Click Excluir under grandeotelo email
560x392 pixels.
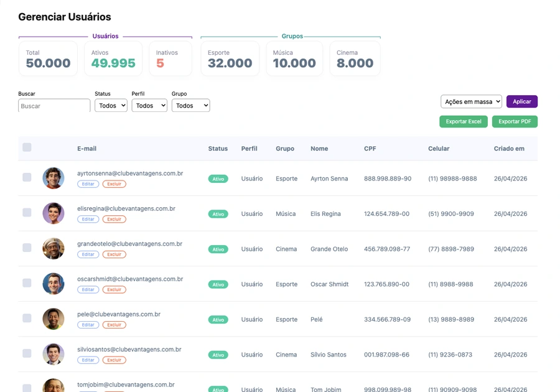click(x=114, y=254)
